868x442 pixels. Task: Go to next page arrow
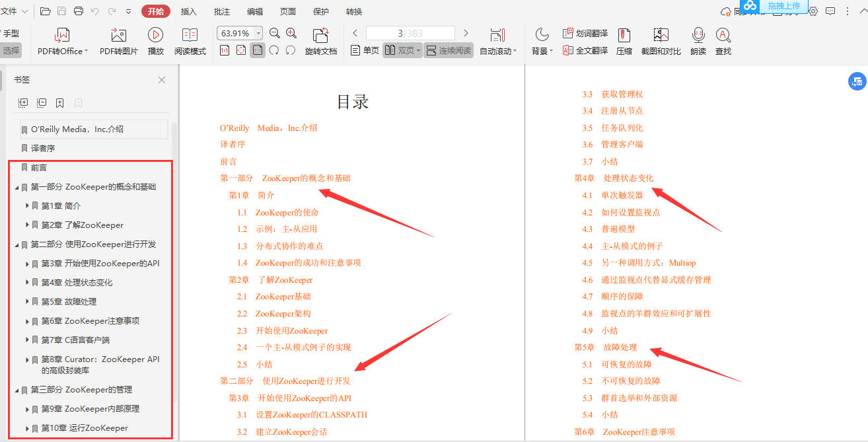(466, 33)
